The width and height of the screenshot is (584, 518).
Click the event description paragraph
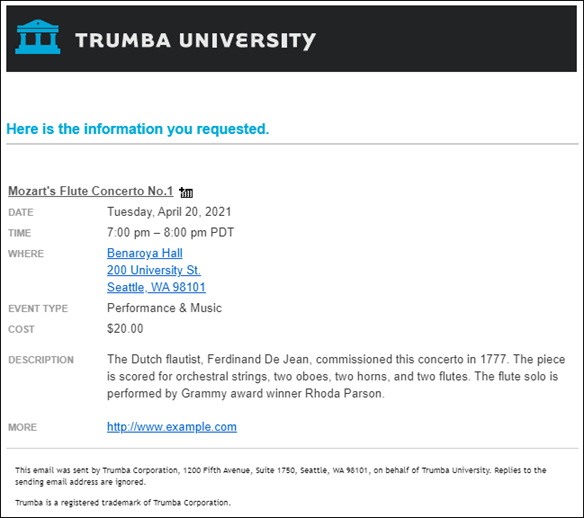336,376
